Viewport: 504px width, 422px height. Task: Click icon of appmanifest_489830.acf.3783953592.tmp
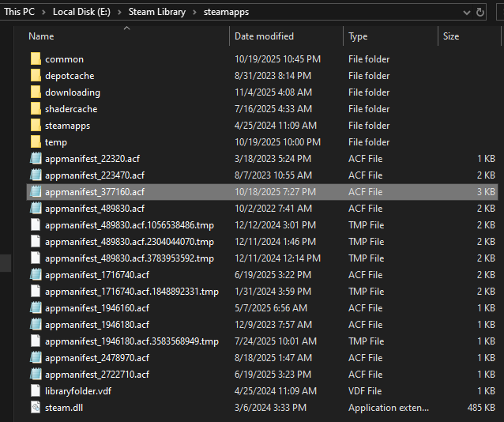[36, 258]
